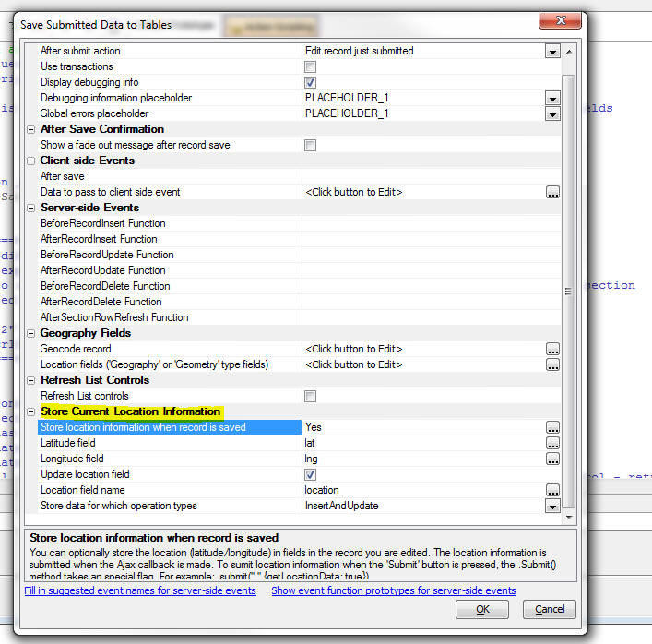This screenshot has width=652, height=644.
Task: Open ellipsis editor for Location fields row
Action: click(552, 364)
